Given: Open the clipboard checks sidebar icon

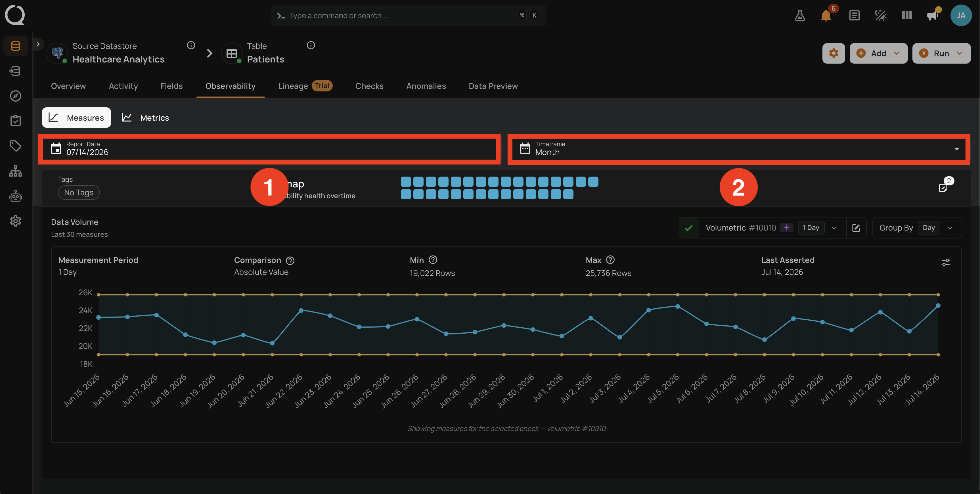Looking at the screenshot, I should [x=16, y=121].
